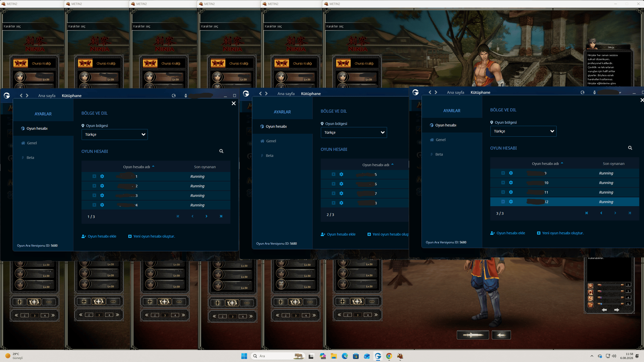Screen dimensions: 644x362
Task: Open Ana sayfa in the 3 / 3 launcher
Action: (x=455, y=92)
